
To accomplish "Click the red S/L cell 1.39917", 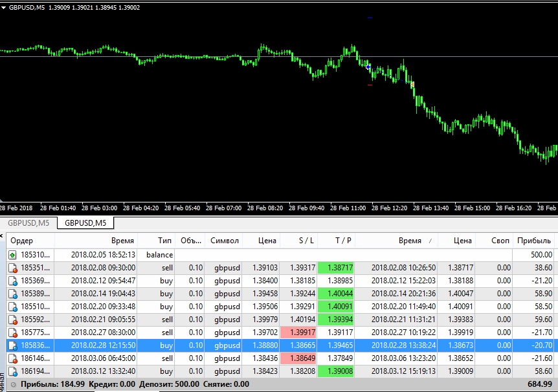I will 298,332.
